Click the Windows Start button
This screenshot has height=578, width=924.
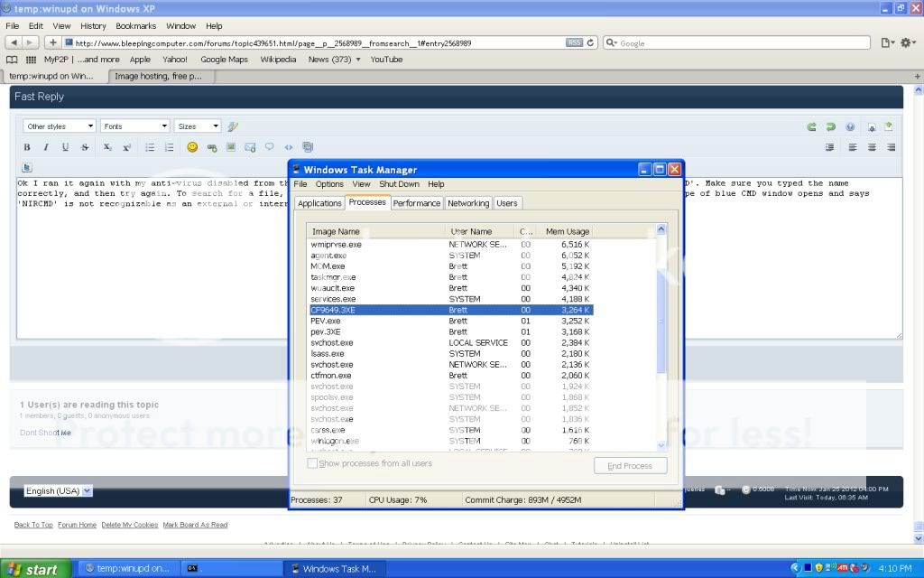point(32,569)
